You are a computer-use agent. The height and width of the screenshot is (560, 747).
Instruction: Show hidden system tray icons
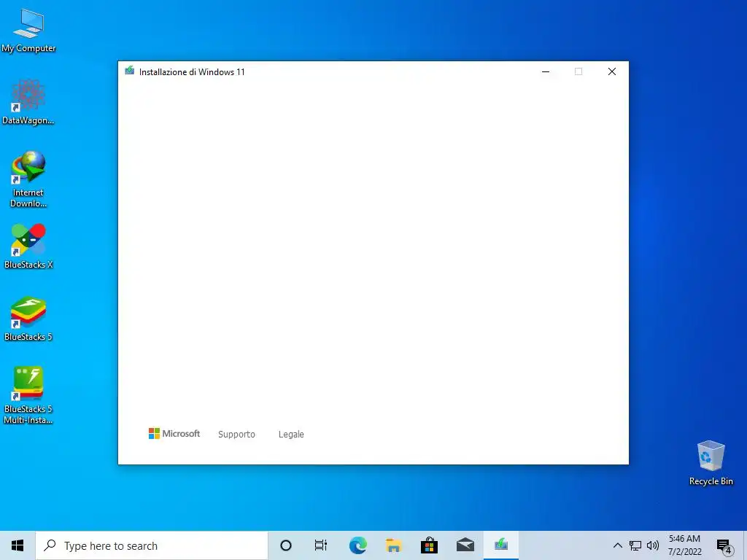pos(617,545)
